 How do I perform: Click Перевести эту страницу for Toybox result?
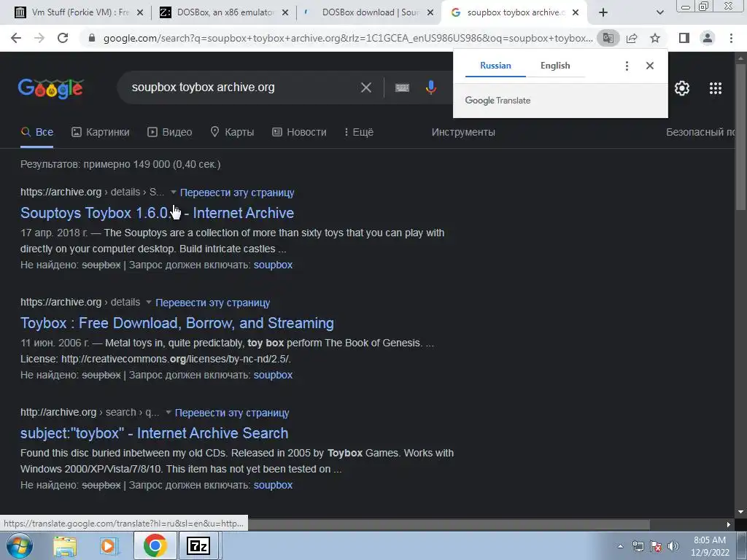point(213,303)
